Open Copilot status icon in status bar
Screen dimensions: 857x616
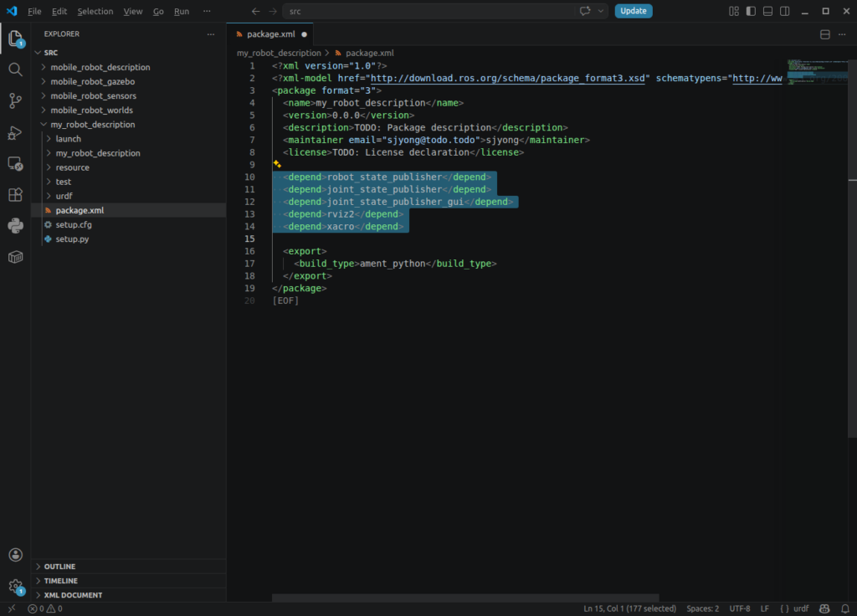click(x=824, y=608)
